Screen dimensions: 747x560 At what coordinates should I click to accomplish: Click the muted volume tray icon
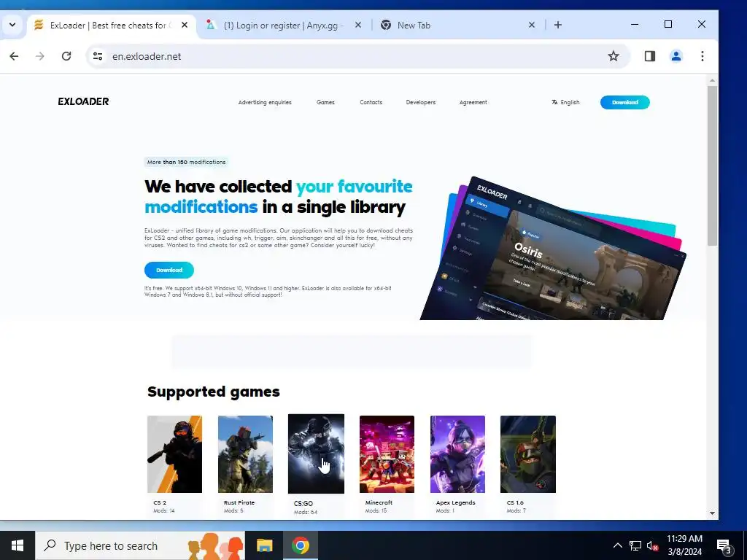click(x=652, y=545)
